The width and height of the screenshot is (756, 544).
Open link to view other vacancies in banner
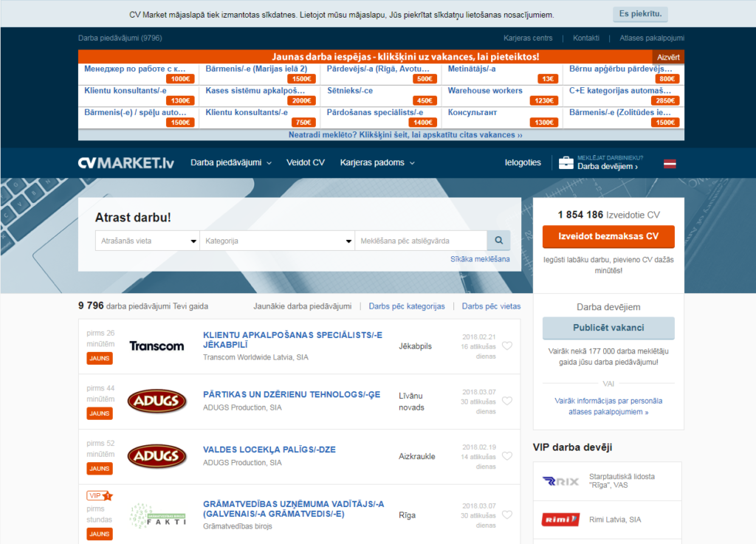tap(405, 135)
